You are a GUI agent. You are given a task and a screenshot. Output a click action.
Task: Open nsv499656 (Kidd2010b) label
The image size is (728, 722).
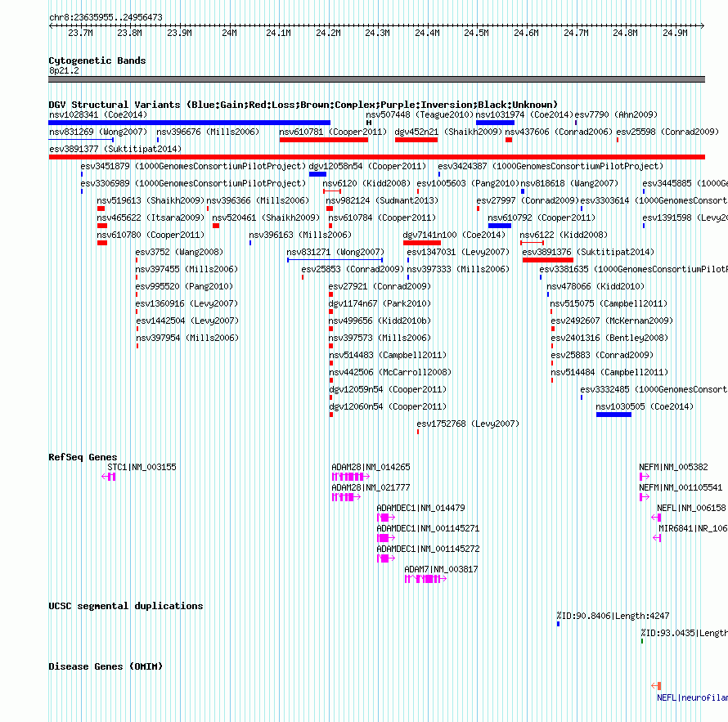[380, 321]
